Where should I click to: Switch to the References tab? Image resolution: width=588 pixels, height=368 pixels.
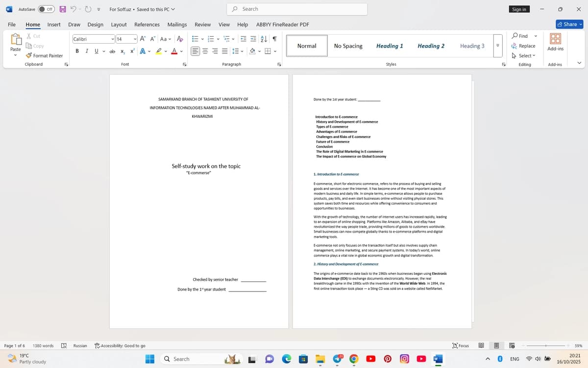click(147, 25)
